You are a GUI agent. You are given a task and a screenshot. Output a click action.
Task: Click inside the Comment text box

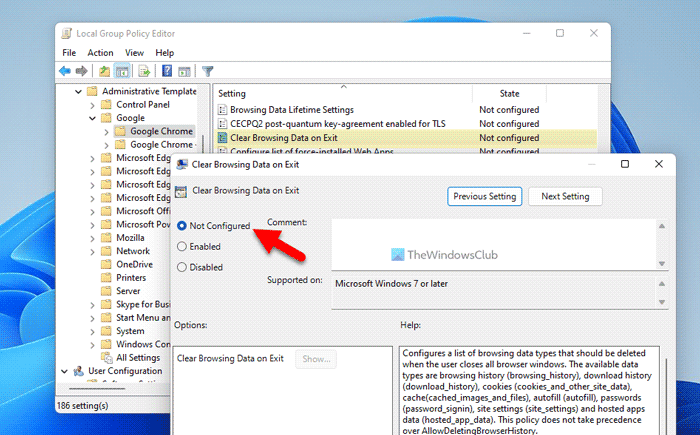point(494,244)
